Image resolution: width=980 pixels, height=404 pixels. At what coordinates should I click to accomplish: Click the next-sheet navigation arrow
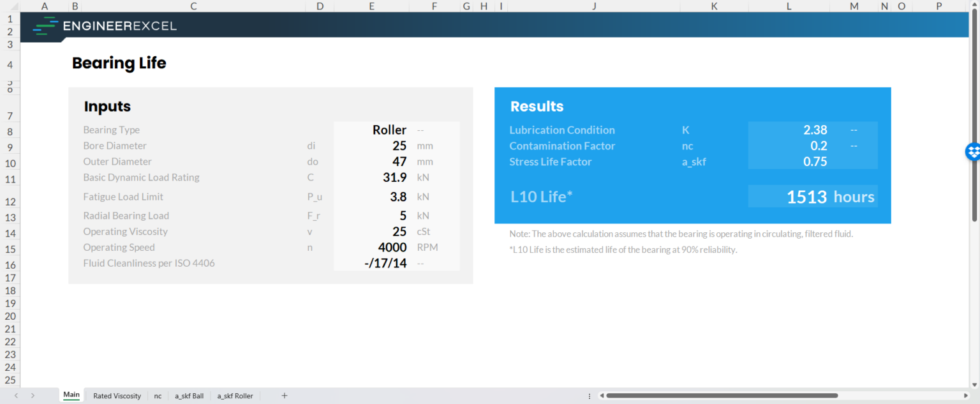pos(32,396)
